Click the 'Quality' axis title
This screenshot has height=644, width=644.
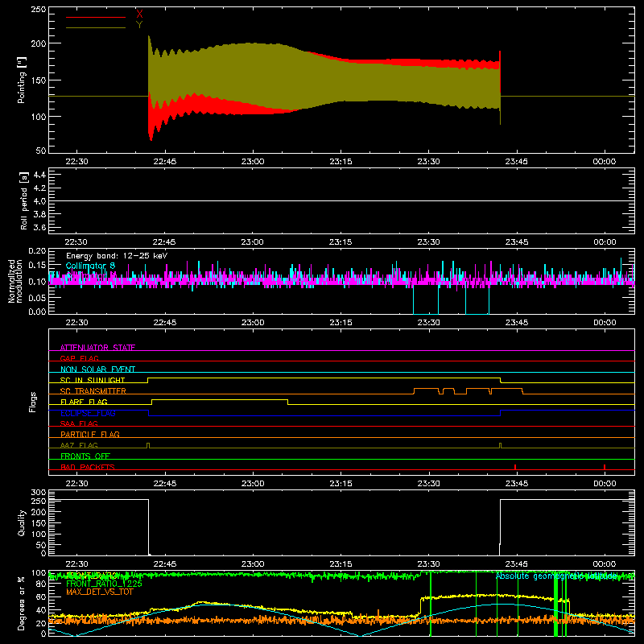click(22, 522)
